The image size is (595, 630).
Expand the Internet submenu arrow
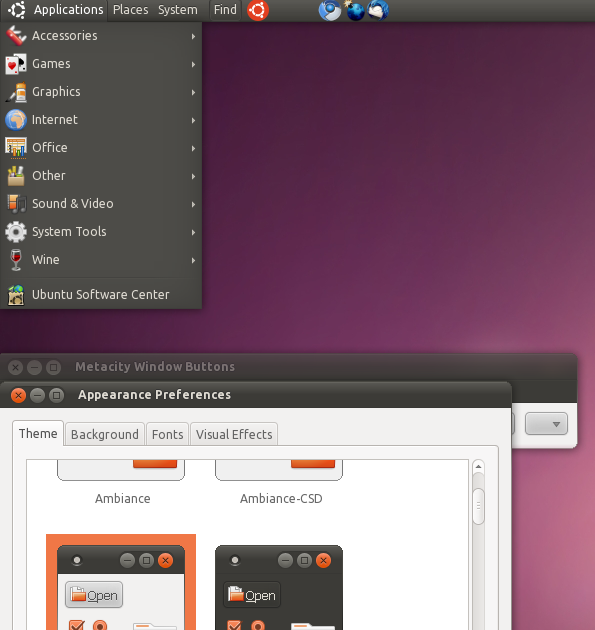[x=193, y=121]
